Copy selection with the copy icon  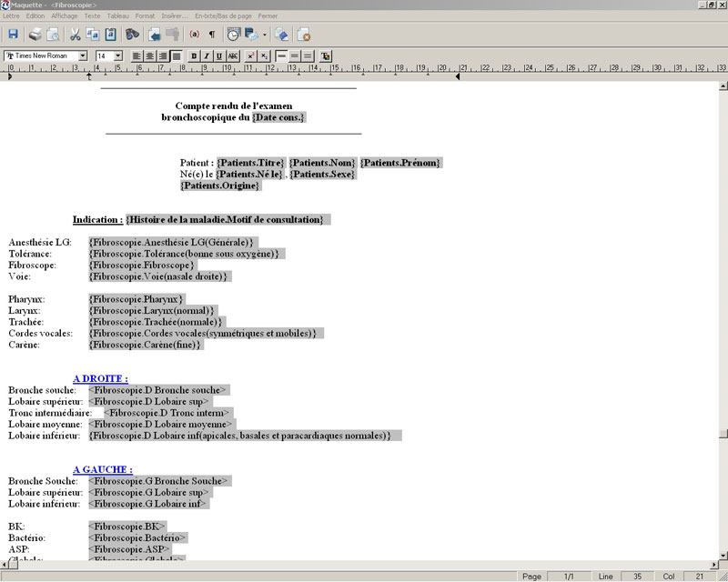93,34
